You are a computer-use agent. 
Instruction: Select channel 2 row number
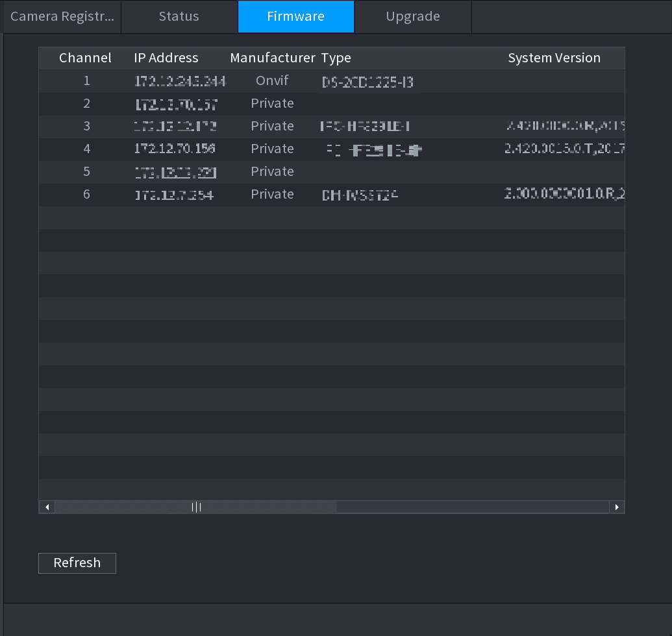[86, 104]
